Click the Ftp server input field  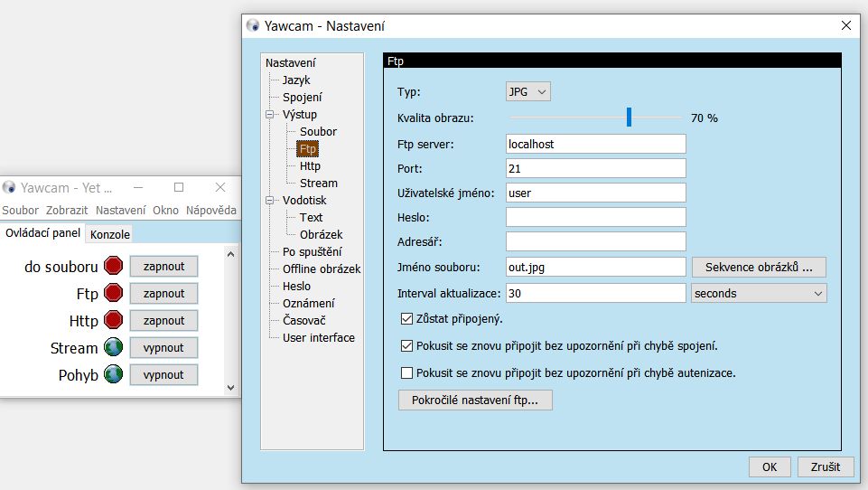[596, 144]
